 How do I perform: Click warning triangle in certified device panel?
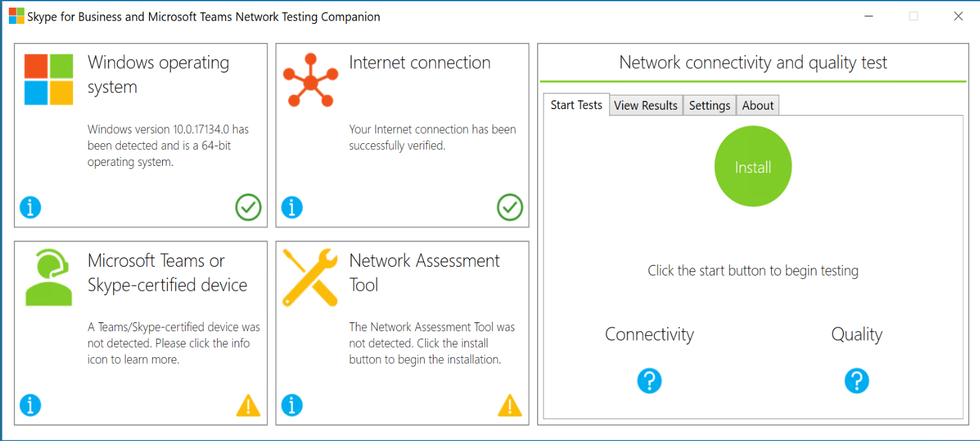click(249, 406)
